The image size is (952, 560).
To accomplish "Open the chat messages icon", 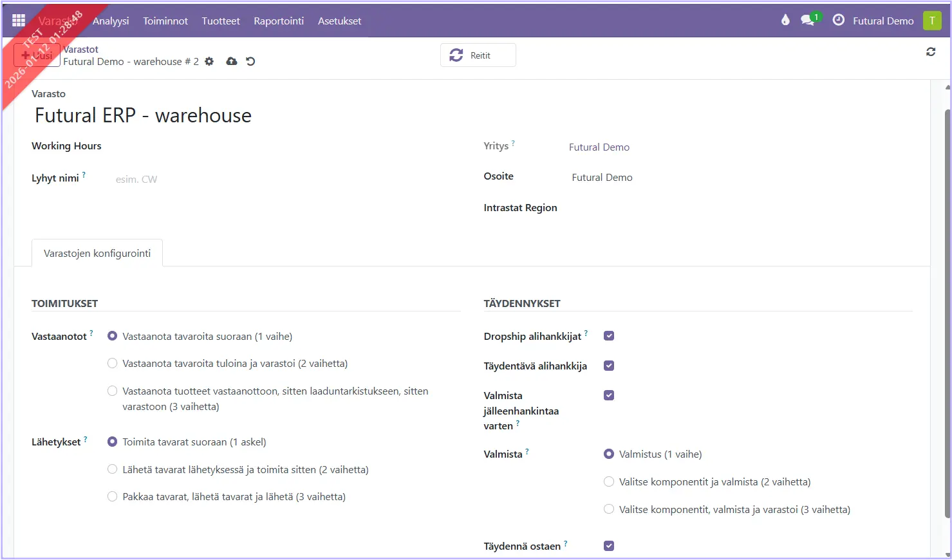I will point(807,21).
